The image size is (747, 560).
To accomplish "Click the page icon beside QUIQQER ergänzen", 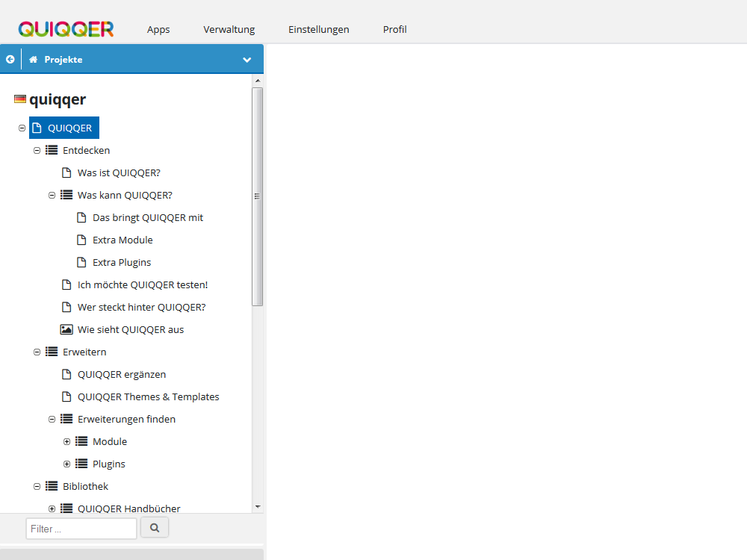I will pos(66,374).
